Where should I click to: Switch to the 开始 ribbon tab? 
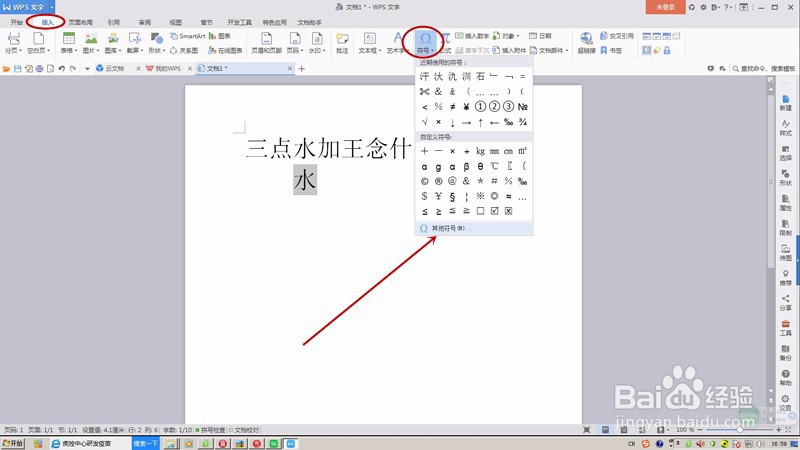click(x=17, y=22)
